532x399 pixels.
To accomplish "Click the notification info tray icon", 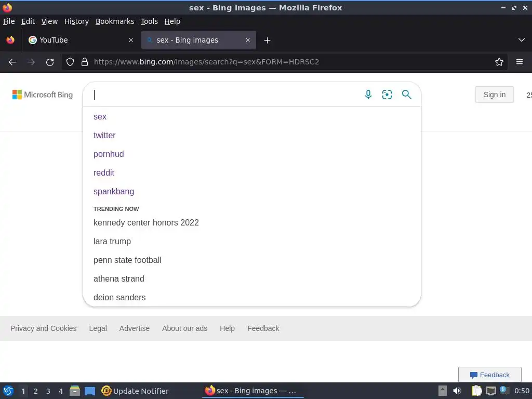I will tap(504, 390).
